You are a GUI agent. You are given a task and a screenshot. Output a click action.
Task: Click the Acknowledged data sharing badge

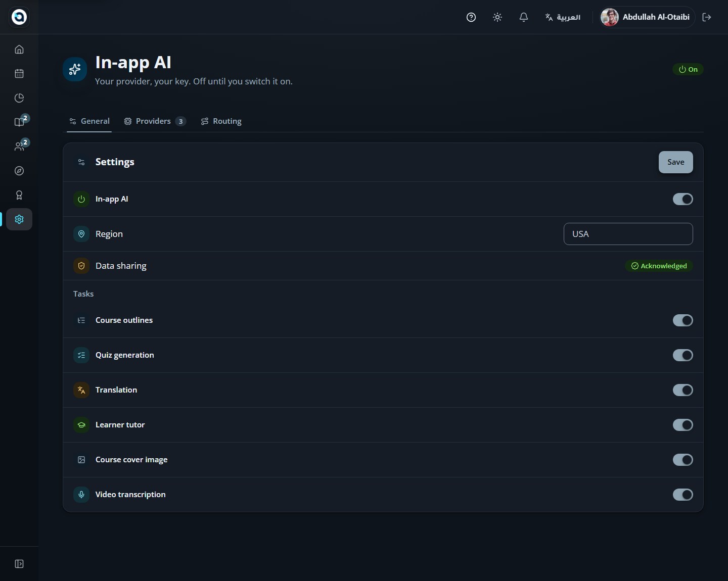659,266
